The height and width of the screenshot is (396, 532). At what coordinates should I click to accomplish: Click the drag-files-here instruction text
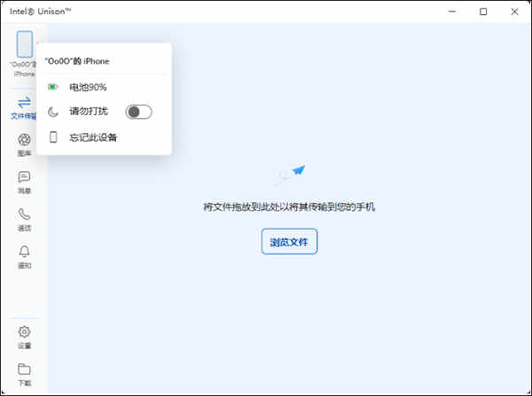point(289,206)
